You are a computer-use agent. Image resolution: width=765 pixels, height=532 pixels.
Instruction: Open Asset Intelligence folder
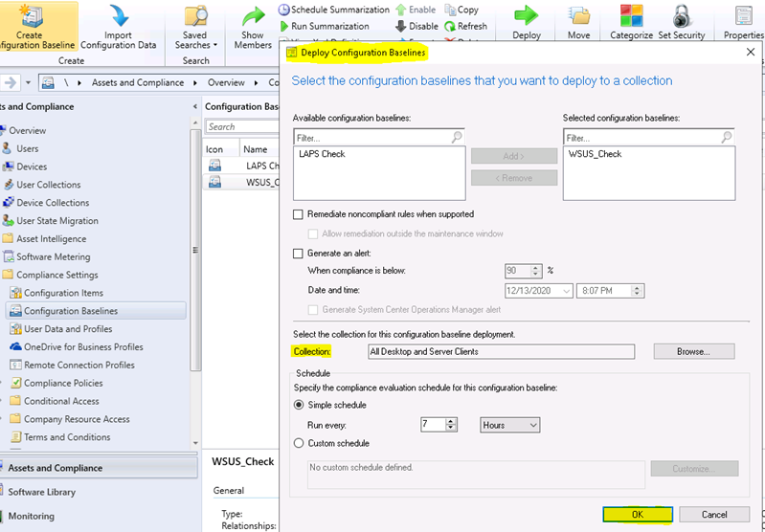[x=52, y=239]
